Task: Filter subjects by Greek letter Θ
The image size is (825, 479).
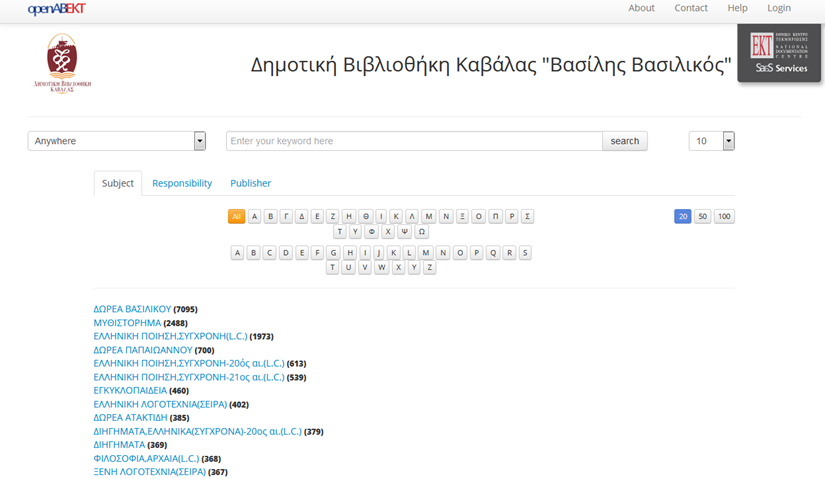Action: 366,216
